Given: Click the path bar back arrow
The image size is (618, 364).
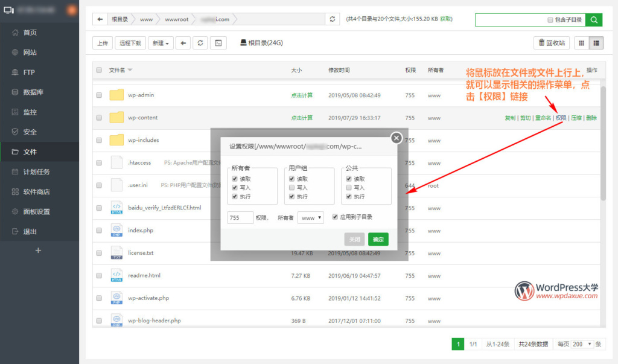Looking at the screenshot, I should [x=100, y=19].
